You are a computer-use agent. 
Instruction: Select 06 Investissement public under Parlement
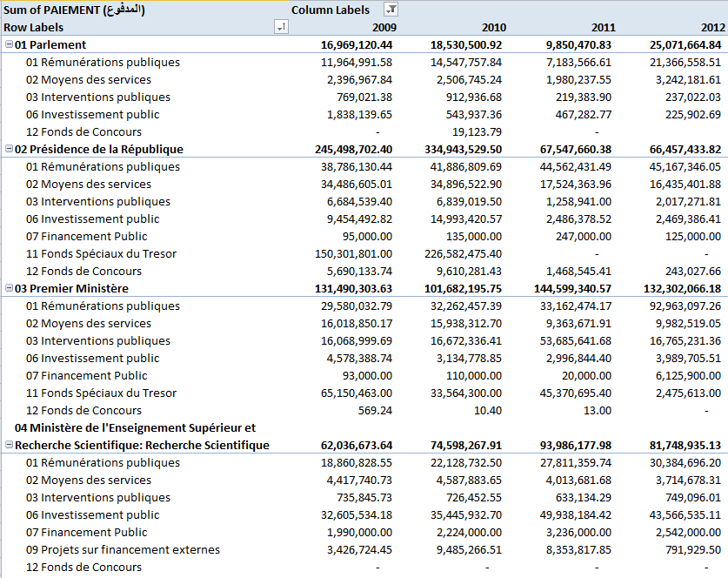[x=92, y=115]
